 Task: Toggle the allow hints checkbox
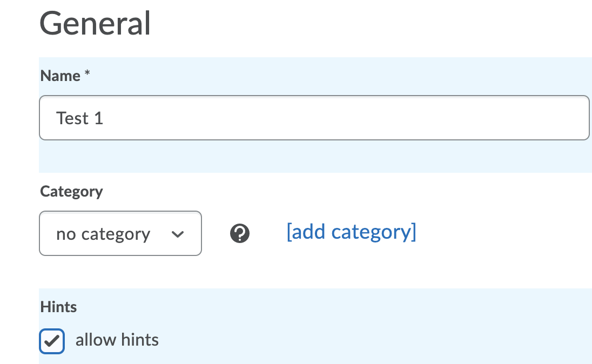click(x=52, y=341)
